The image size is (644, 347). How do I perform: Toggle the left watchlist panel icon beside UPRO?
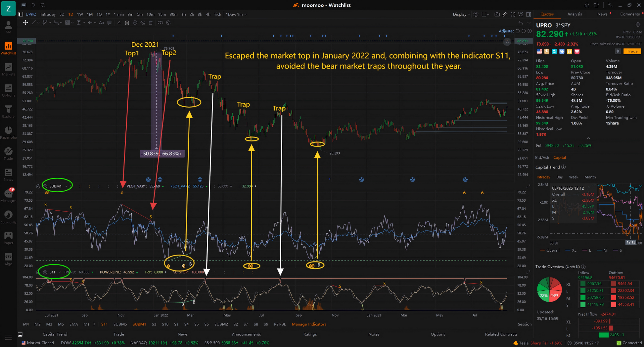pyautogui.click(x=21, y=15)
